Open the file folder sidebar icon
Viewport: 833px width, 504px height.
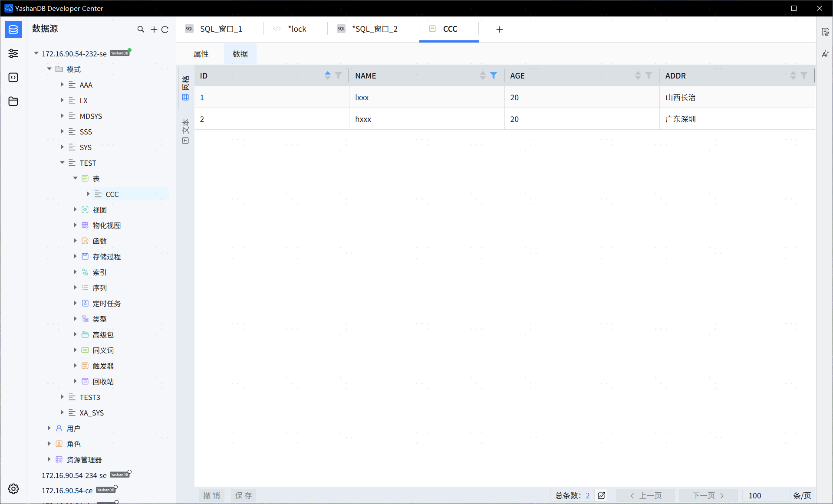point(13,101)
